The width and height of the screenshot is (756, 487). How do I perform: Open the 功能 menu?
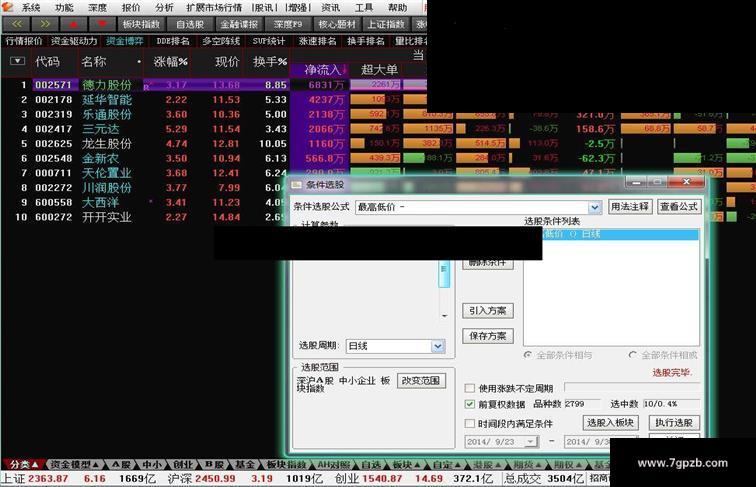pos(64,7)
